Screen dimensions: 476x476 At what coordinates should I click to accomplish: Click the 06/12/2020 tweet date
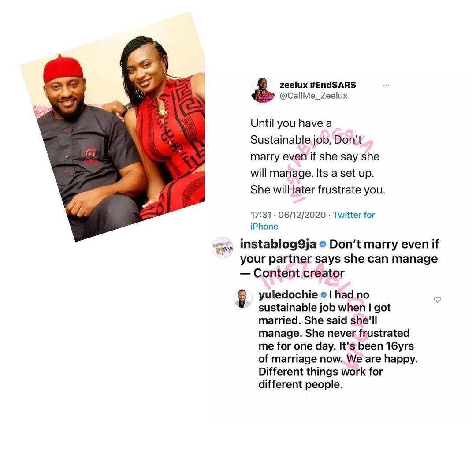(x=302, y=215)
